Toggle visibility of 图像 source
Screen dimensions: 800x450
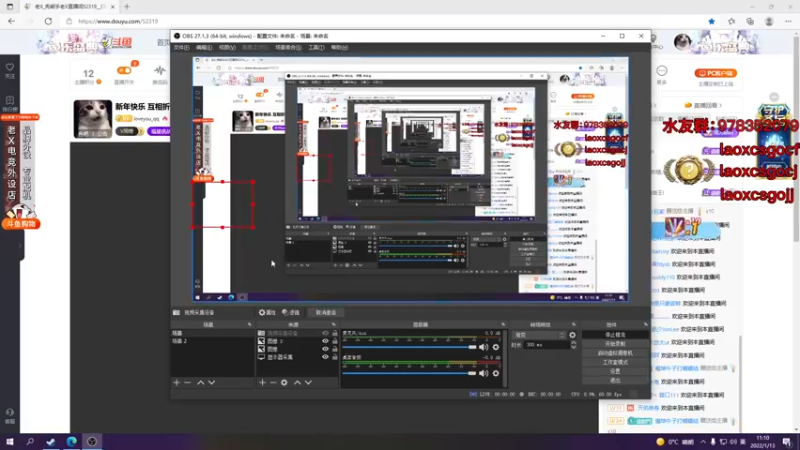(325, 349)
